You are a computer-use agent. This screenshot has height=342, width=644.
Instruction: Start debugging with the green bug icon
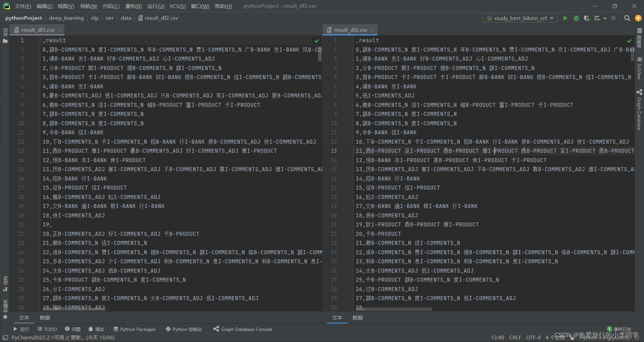[576, 18]
